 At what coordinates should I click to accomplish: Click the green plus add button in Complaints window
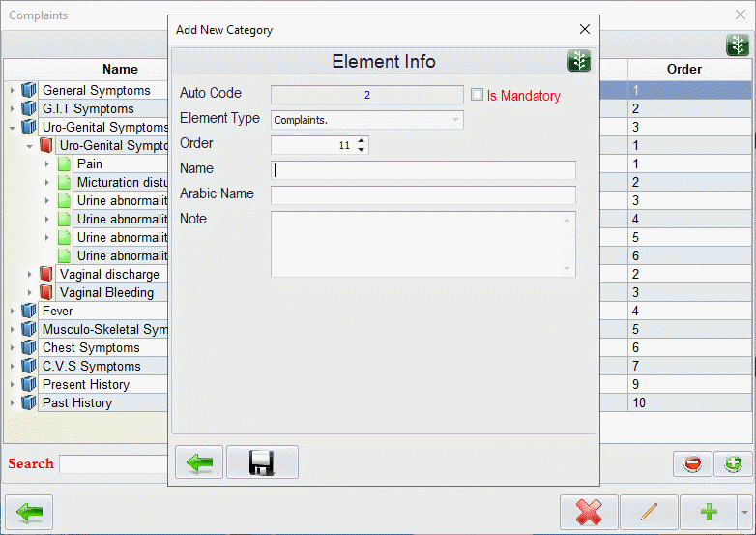(x=709, y=512)
